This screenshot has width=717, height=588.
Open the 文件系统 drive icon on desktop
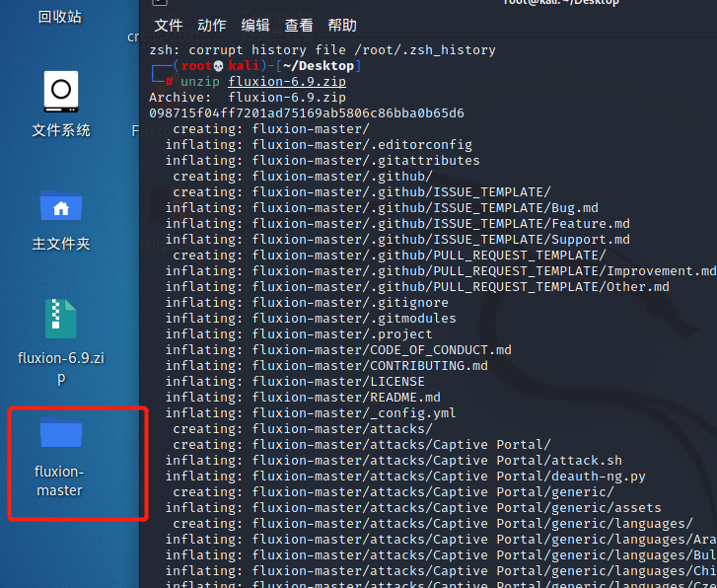[61, 92]
